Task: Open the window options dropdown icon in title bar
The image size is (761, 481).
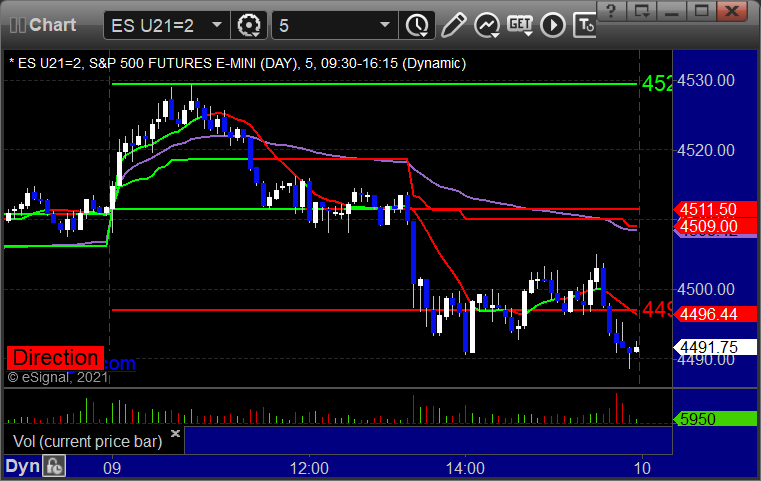Action: coord(642,11)
